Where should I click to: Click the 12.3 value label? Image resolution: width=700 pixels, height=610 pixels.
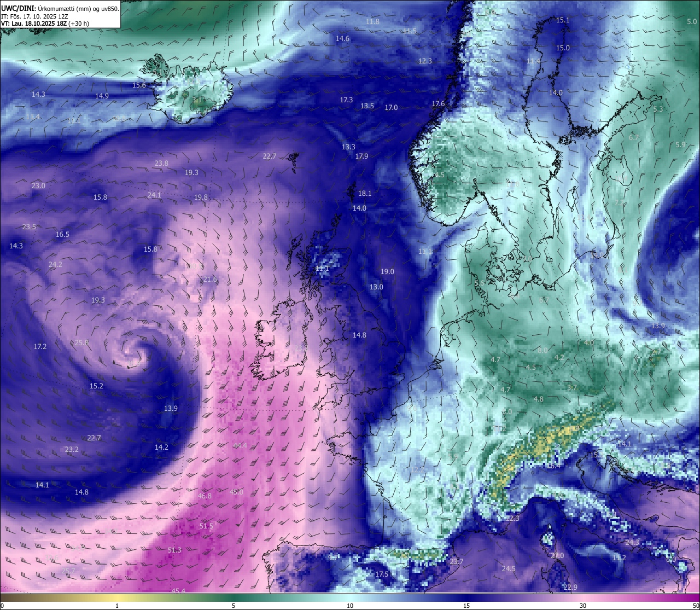[x=425, y=61]
